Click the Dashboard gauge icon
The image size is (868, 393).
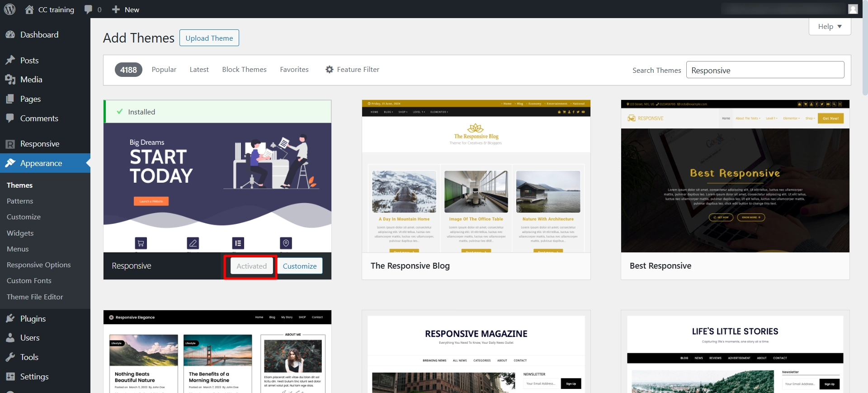(x=10, y=35)
